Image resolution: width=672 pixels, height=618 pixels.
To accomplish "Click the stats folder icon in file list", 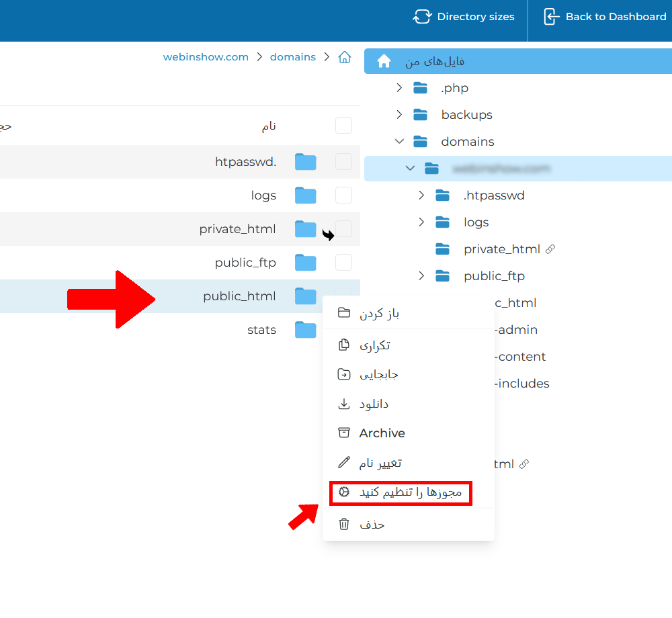I will click(x=305, y=330).
